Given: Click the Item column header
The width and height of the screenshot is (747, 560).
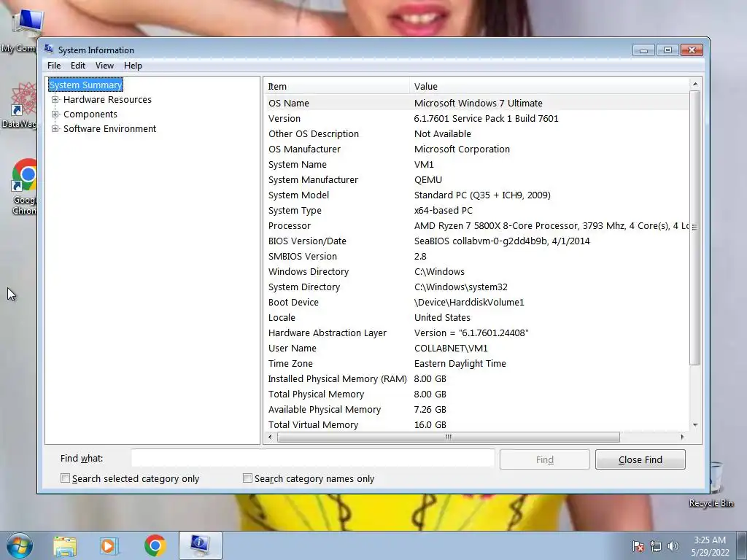Looking at the screenshot, I should (336, 86).
